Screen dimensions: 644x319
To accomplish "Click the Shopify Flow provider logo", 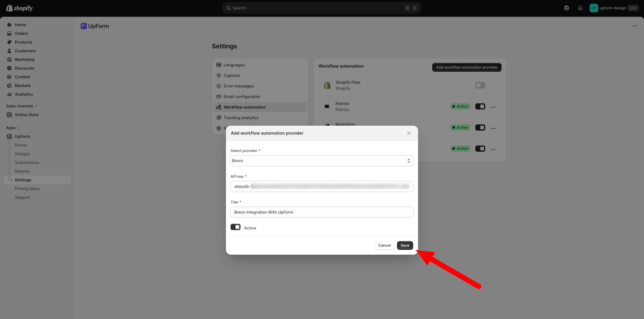I will click(327, 85).
